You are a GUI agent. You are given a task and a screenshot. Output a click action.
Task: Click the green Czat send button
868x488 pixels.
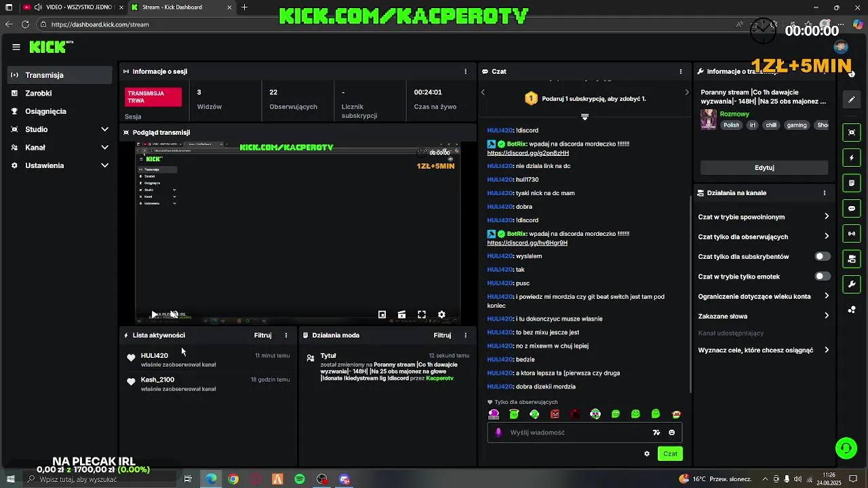point(670,453)
